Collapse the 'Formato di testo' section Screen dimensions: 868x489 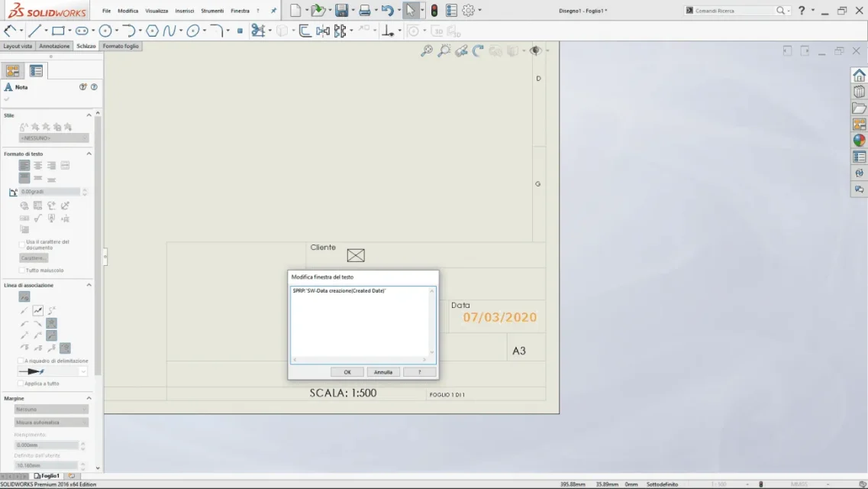click(x=89, y=154)
